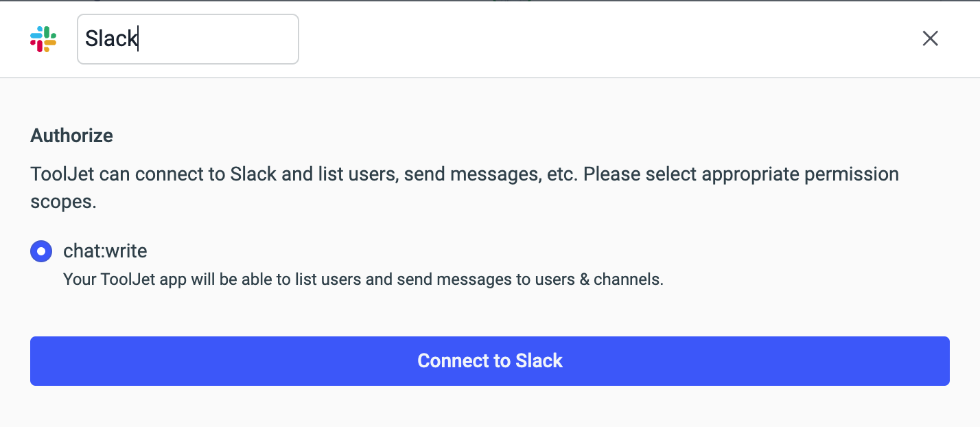Start Slack authorization with the blue button
This screenshot has width=980, height=427.
489,360
